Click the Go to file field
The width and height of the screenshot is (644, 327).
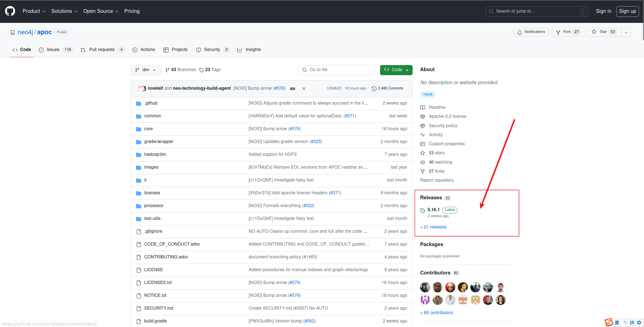pos(336,70)
